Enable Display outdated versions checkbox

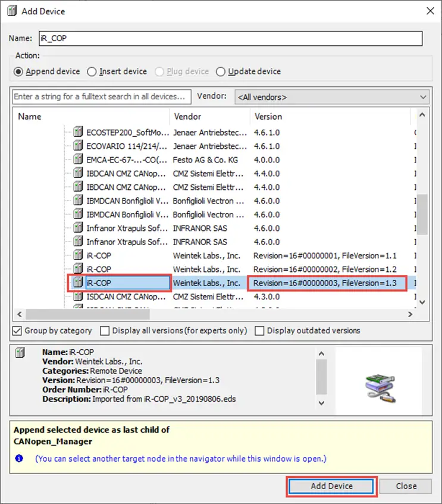[x=259, y=331]
